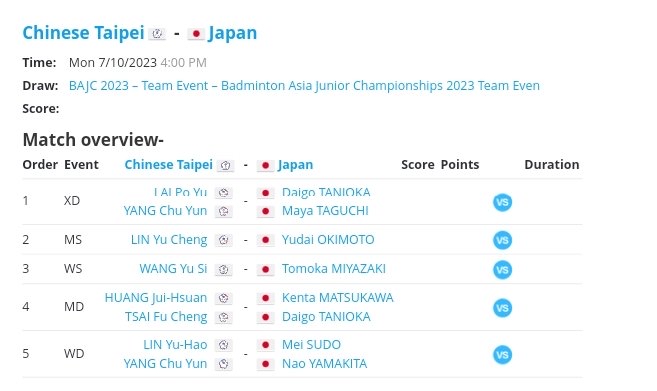The height and width of the screenshot is (391, 657).
Task: Click Japan link in match overview header
Action: click(295, 165)
